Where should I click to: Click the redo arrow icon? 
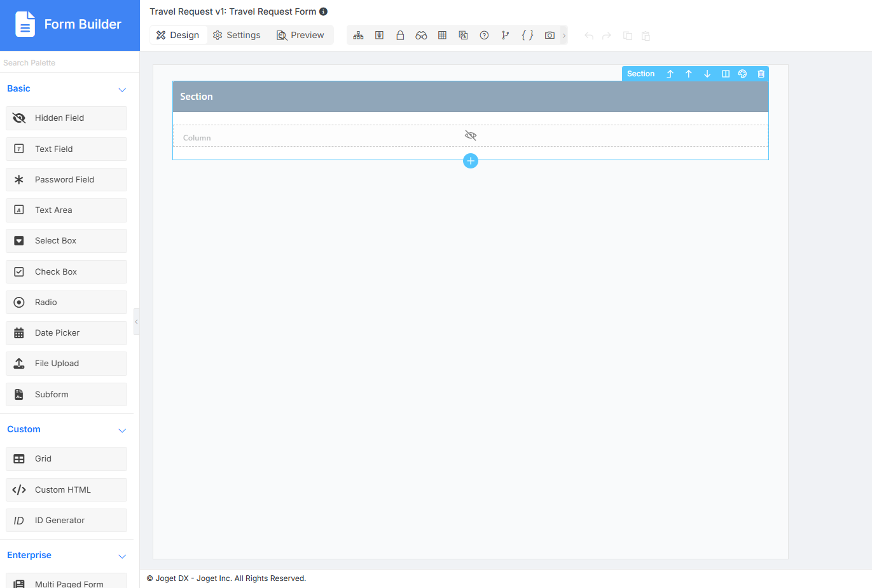pyautogui.click(x=607, y=36)
